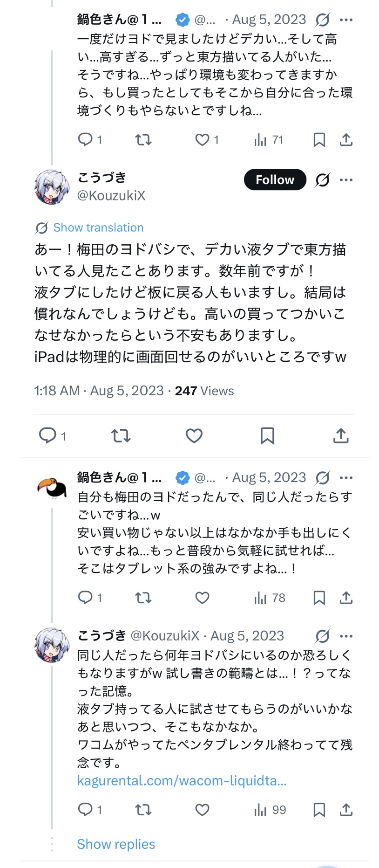Screen dimensions: 379x868
Task: Open Grok icon next to Follow button
Action: (x=322, y=180)
